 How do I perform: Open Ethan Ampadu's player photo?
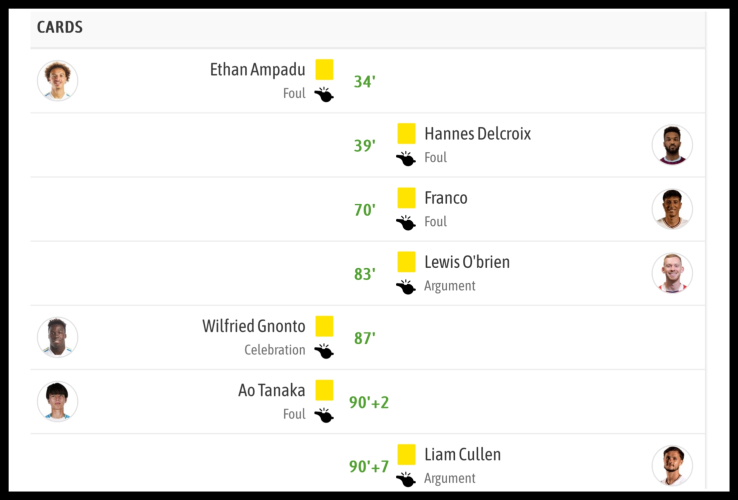pyautogui.click(x=57, y=81)
